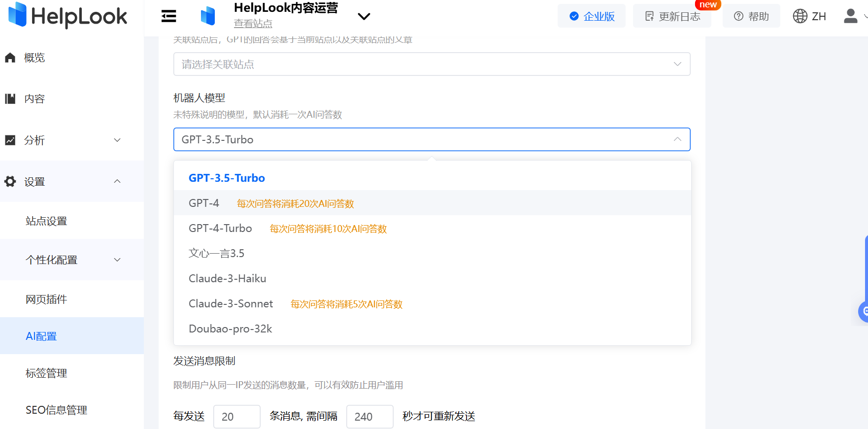Click the home icon beside 概览
This screenshot has height=429, width=868.
click(10, 58)
